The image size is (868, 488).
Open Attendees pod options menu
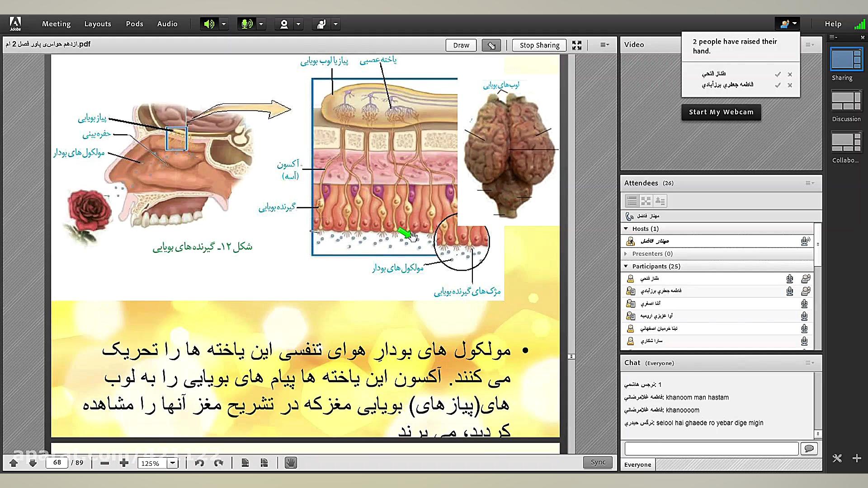pyautogui.click(x=810, y=183)
